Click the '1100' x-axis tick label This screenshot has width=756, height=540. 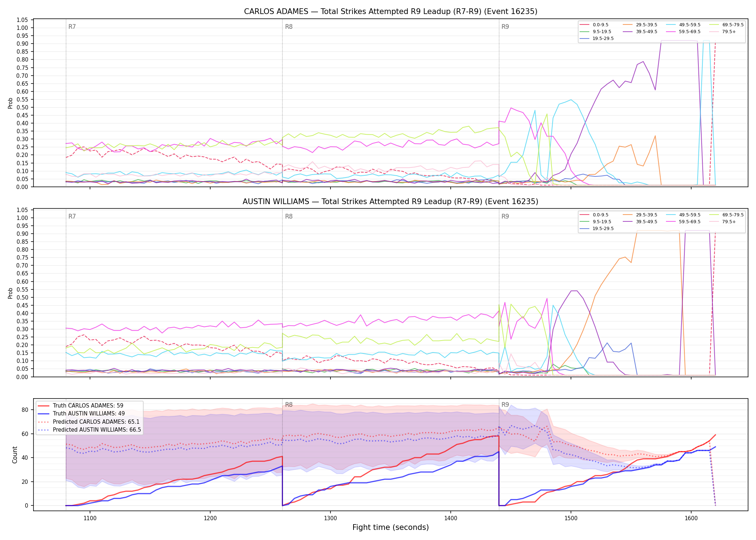pos(90,518)
